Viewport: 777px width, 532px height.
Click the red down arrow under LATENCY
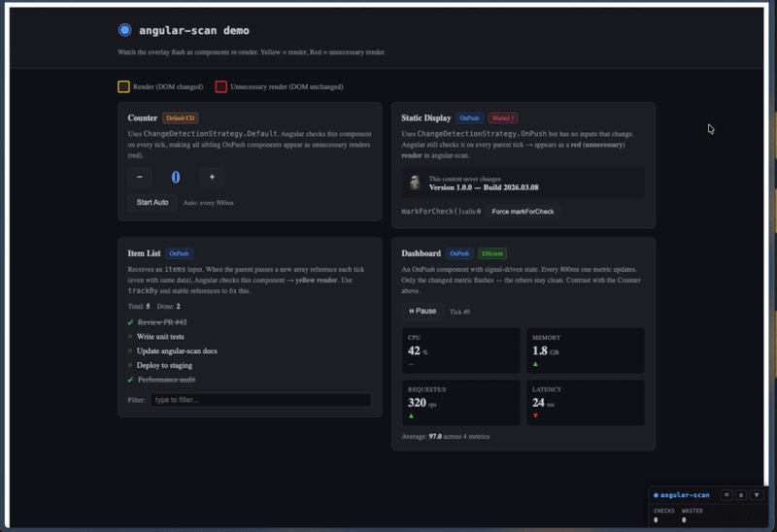tap(535, 416)
